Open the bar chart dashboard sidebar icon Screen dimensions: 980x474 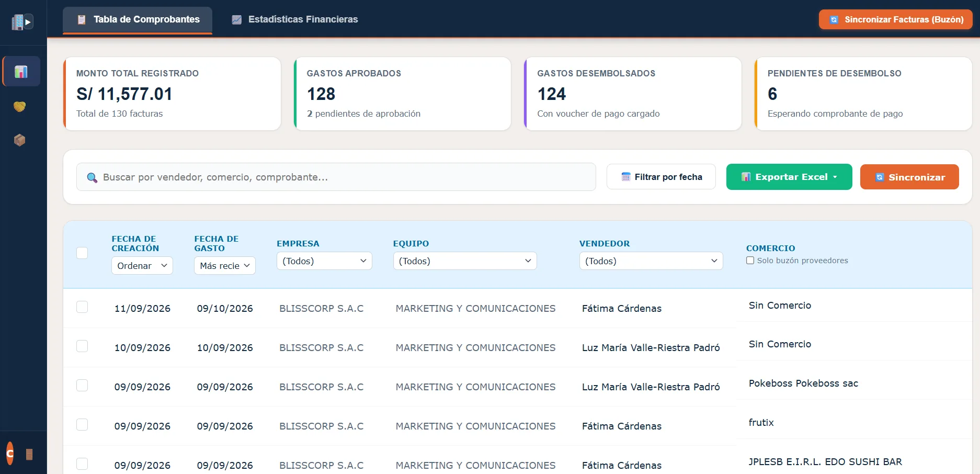click(x=21, y=72)
